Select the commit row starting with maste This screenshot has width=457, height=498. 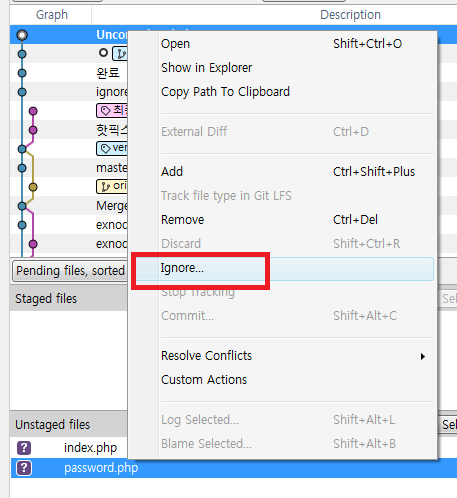click(69, 168)
